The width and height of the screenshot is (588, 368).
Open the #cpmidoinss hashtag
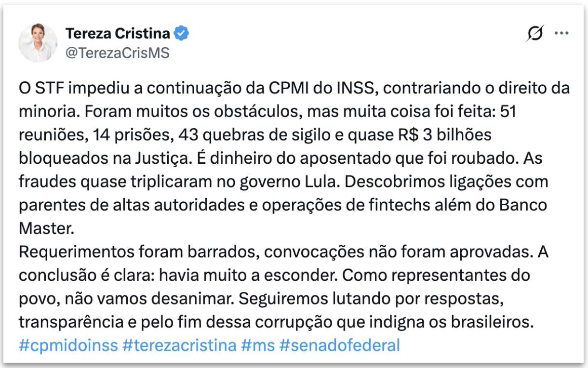coord(68,345)
